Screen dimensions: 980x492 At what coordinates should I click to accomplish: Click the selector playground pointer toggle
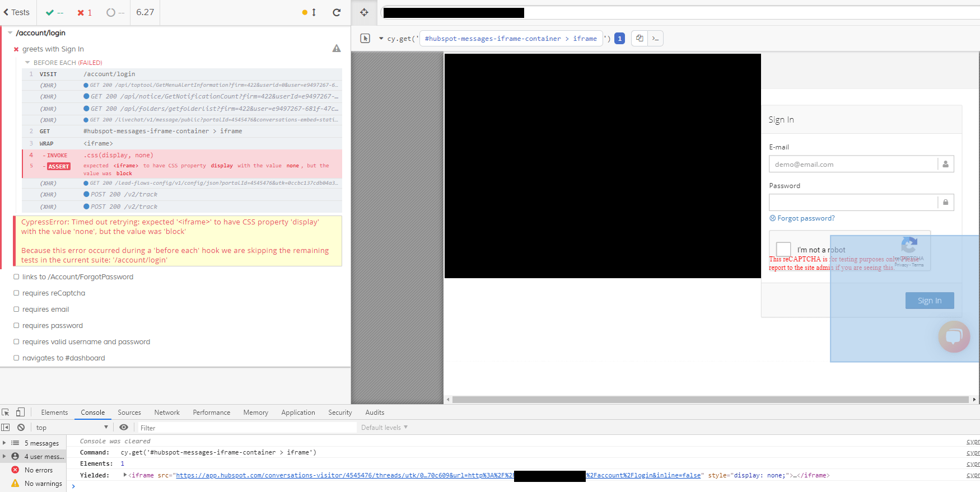(x=365, y=38)
